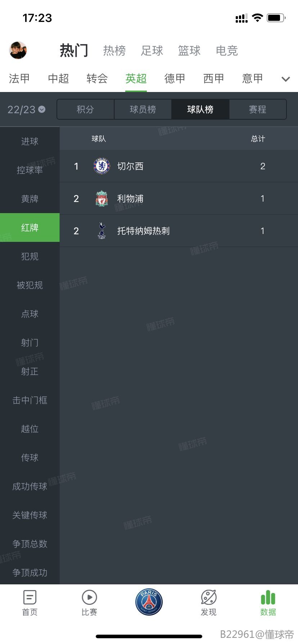Tap the Chelsea club crest
The width and height of the screenshot is (298, 644).
102,166
